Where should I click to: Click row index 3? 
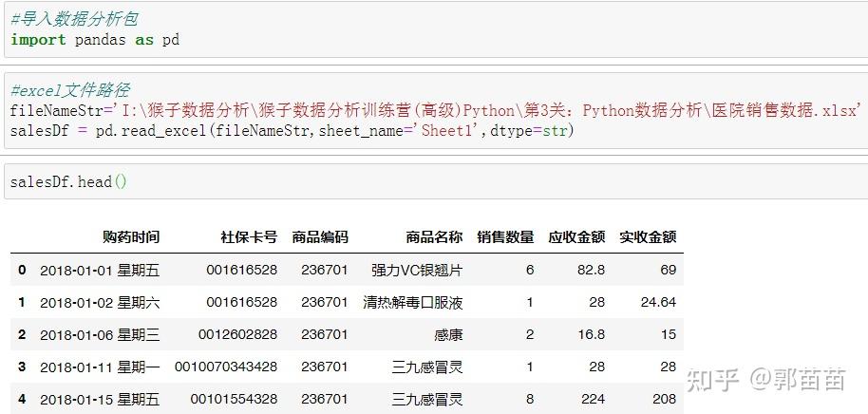click(x=22, y=367)
